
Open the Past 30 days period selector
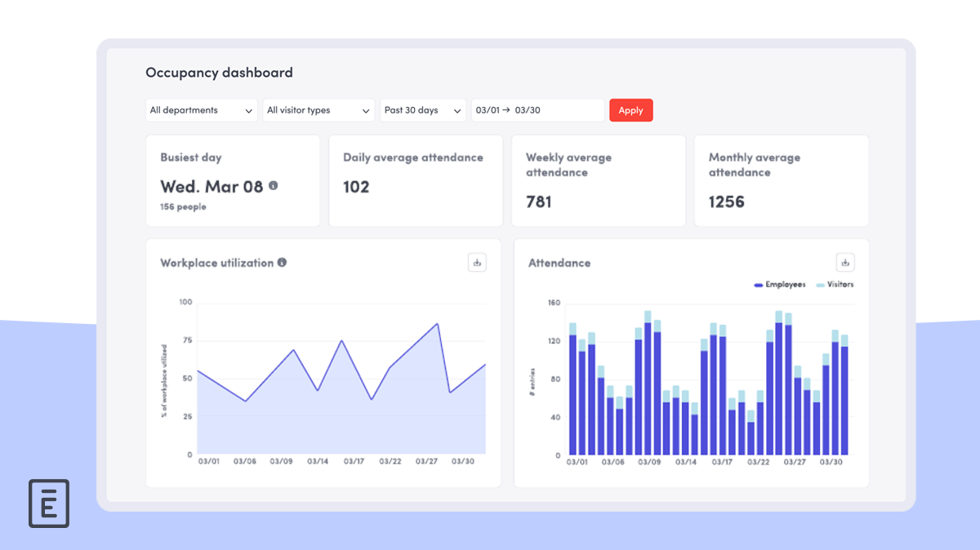pyautogui.click(x=422, y=110)
